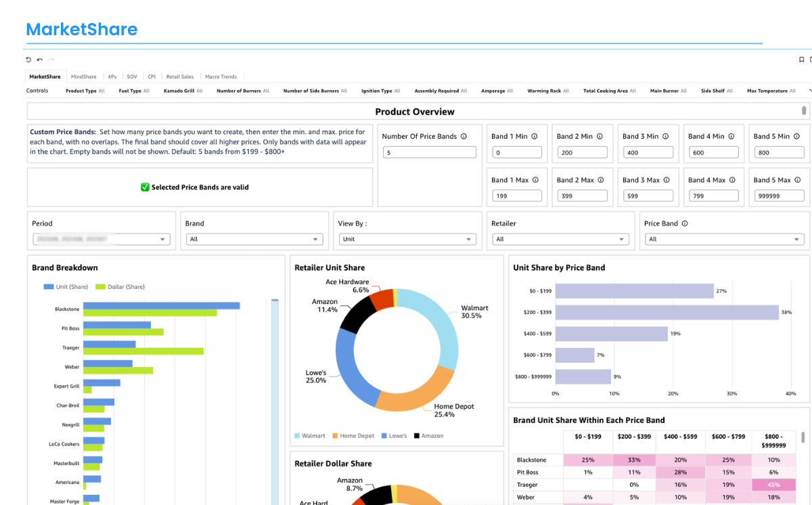
Task: Click info icon beside Number Of Price Bands
Action: [464, 136]
